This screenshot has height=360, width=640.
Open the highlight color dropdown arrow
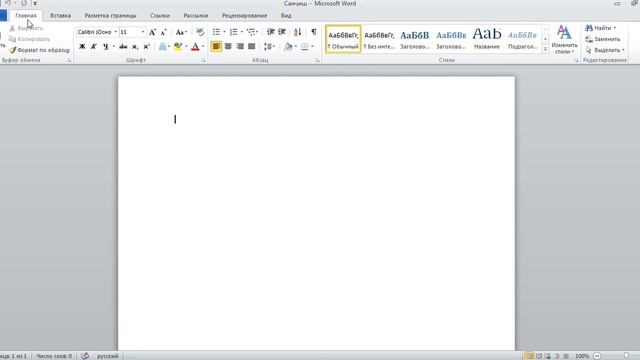coord(186,47)
